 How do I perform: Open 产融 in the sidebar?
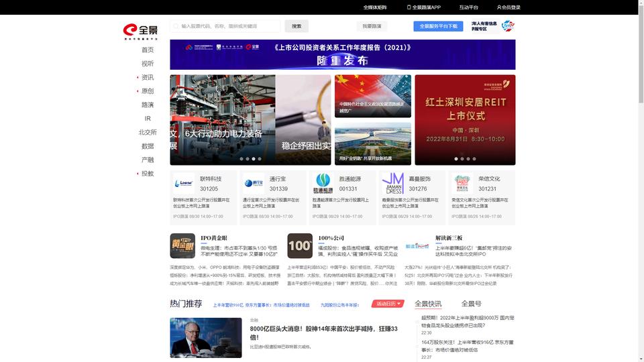[x=148, y=160]
